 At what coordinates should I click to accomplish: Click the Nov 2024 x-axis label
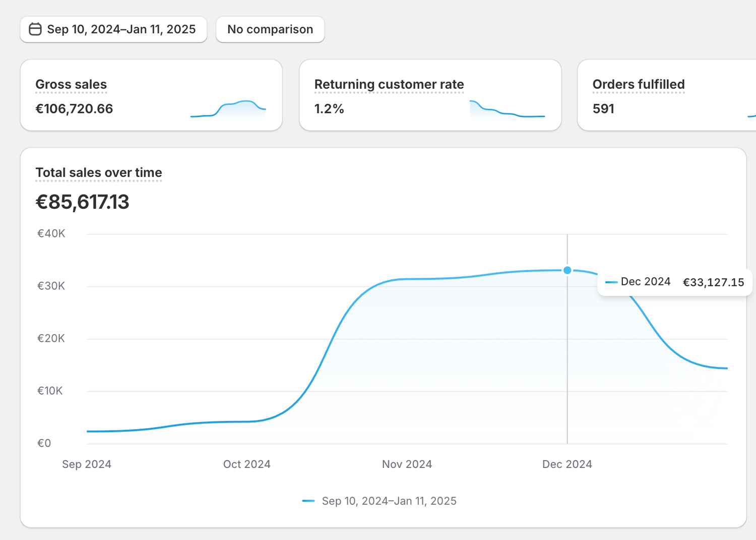pos(407,464)
